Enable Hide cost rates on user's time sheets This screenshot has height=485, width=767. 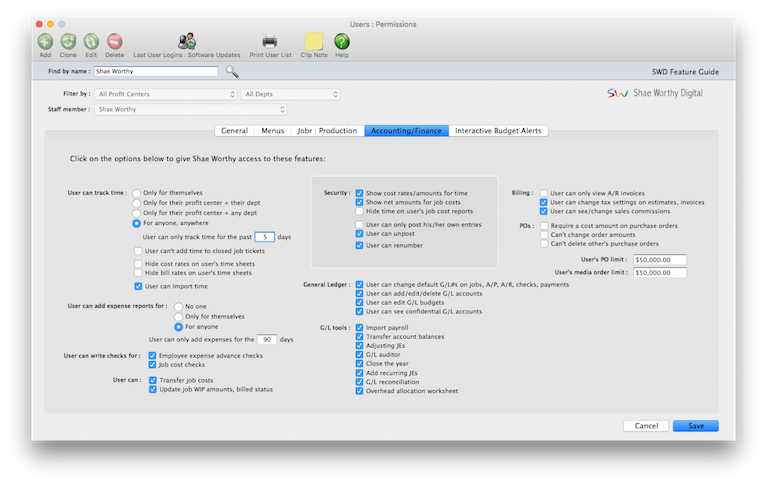(137, 263)
